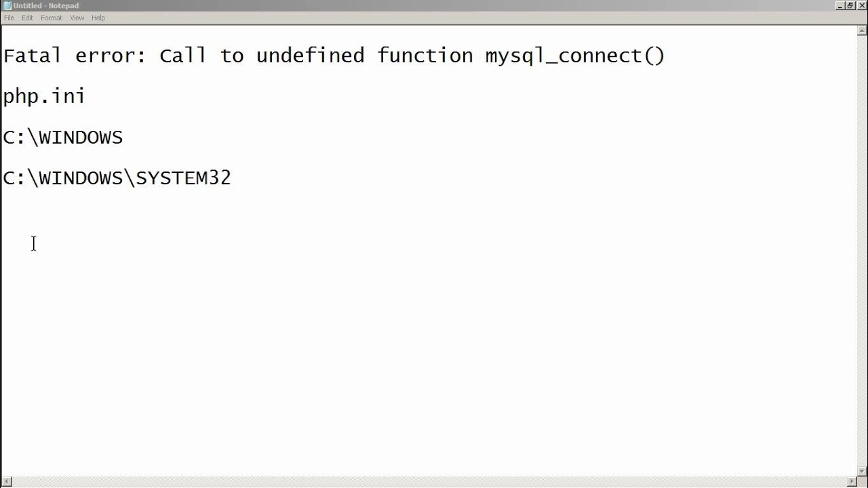Click the word 'mysql_connect()' in the text

[x=575, y=56]
